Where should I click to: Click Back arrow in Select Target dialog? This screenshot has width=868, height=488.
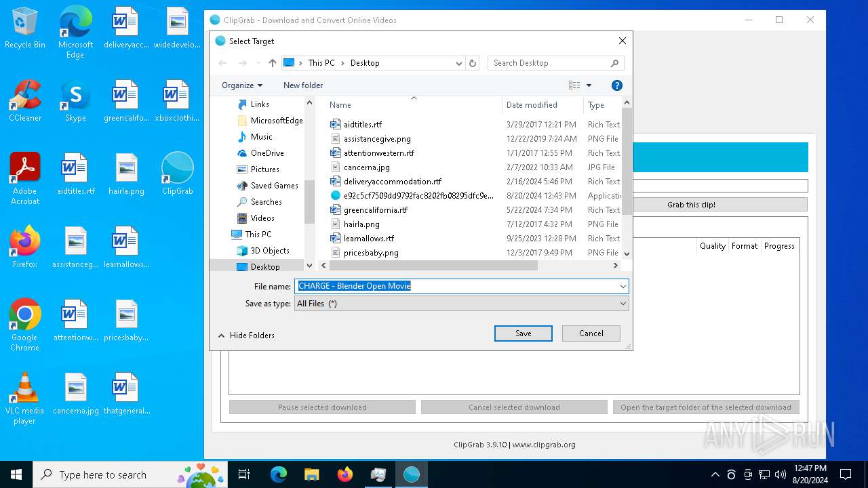[x=222, y=63]
